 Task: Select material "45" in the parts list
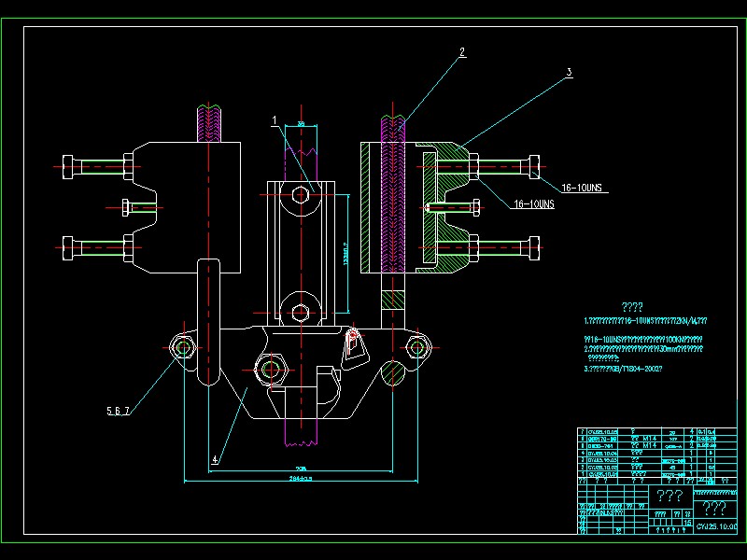pos(672,468)
